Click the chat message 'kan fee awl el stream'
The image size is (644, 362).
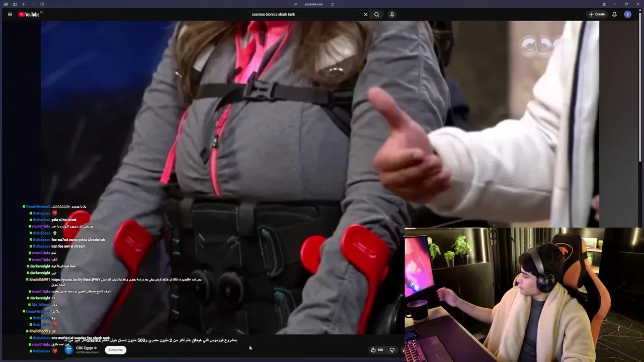click(68, 246)
